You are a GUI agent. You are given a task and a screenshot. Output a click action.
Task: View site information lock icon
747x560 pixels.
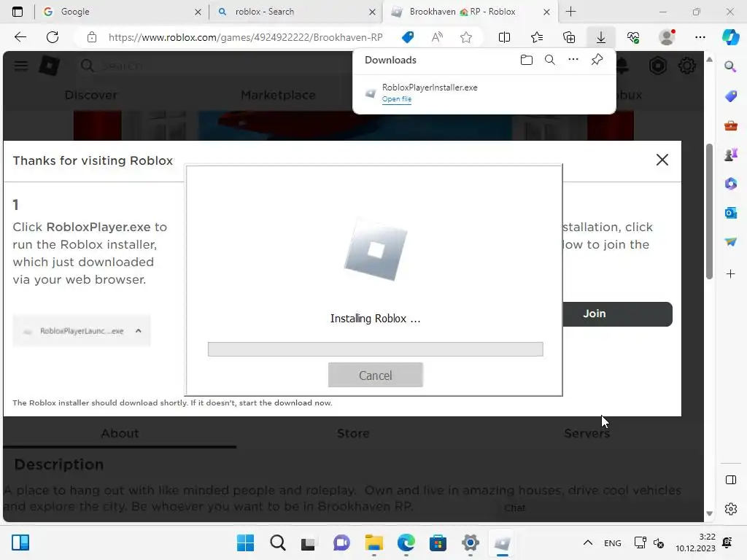[91, 37]
